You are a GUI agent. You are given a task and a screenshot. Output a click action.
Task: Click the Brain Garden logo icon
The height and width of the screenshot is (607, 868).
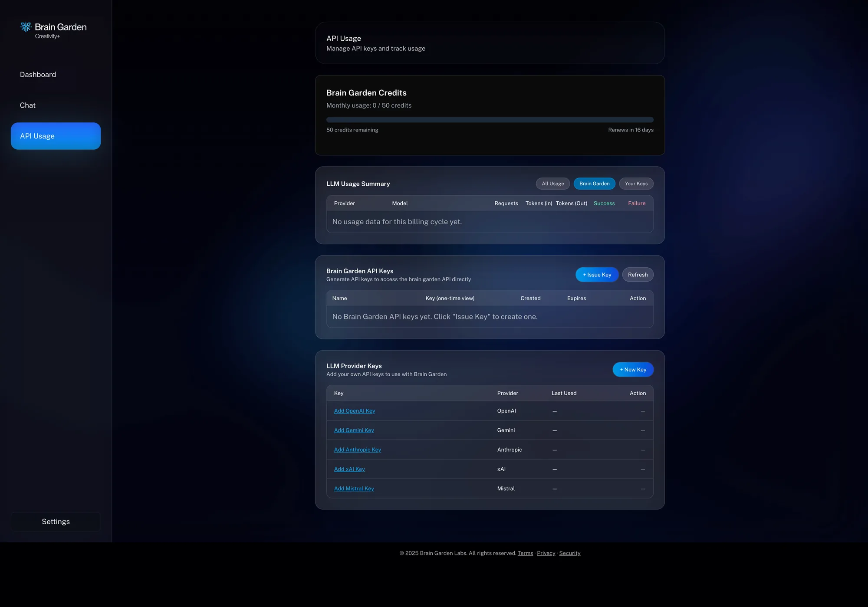coord(26,27)
